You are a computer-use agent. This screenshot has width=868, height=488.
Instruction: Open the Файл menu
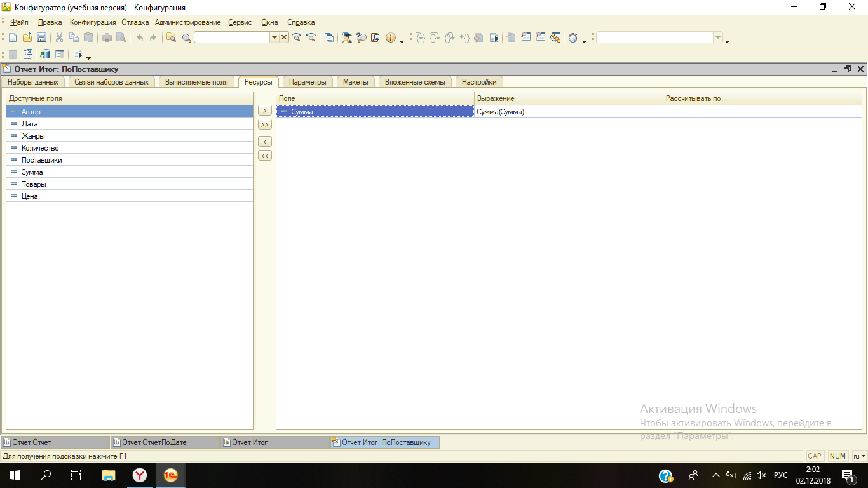(x=19, y=22)
